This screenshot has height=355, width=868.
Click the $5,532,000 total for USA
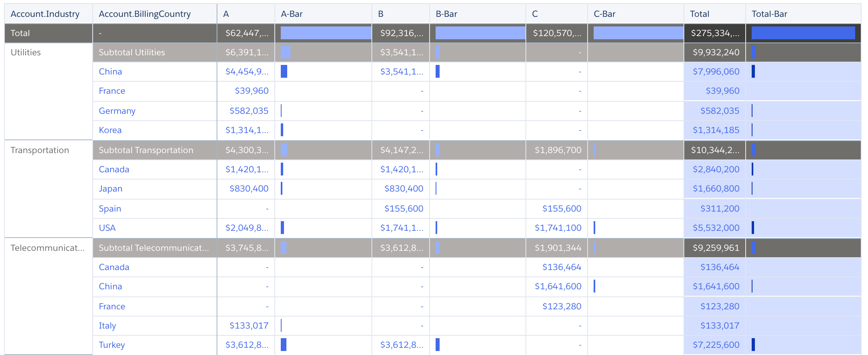pos(716,228)
